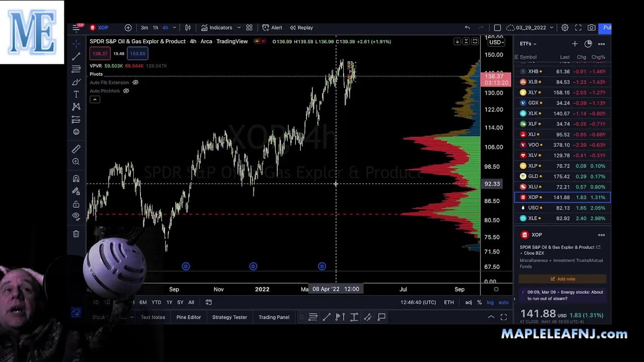Open the select layout square icon
The image size is (644, 362).
[x=497, y=28]
